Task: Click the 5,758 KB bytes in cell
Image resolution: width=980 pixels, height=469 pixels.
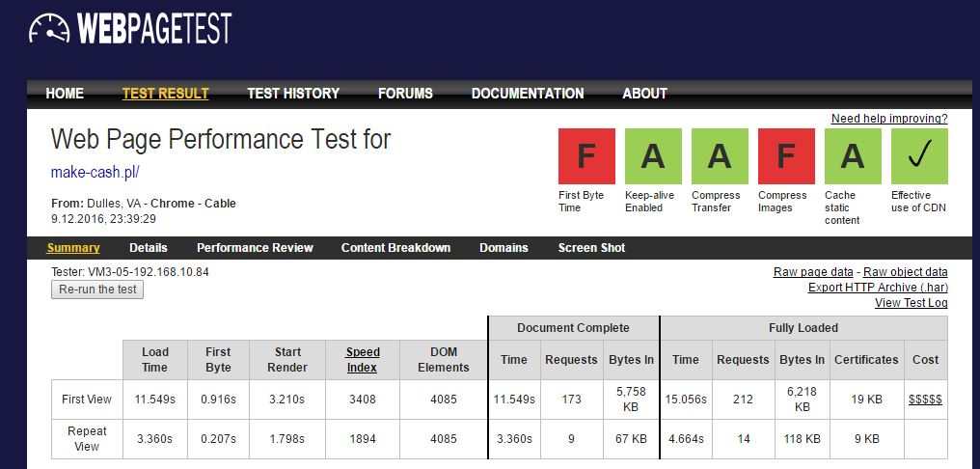Action: (x=631, y=400)
